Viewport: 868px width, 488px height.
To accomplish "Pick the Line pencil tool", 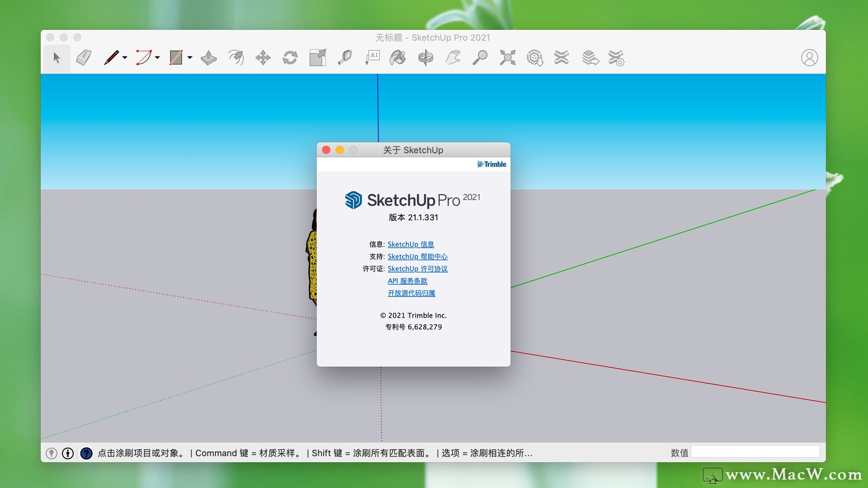I will pos(111,58).
